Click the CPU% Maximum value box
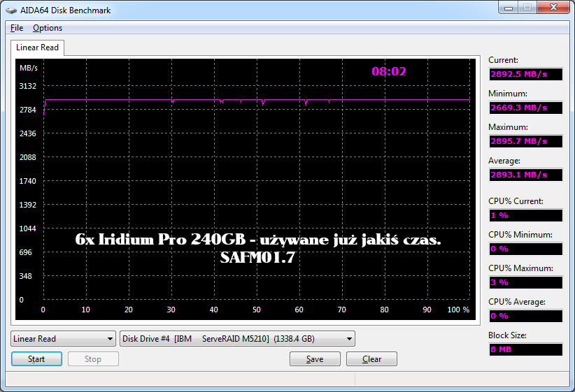Screen dimensions: 575x392 click(525, 282)
